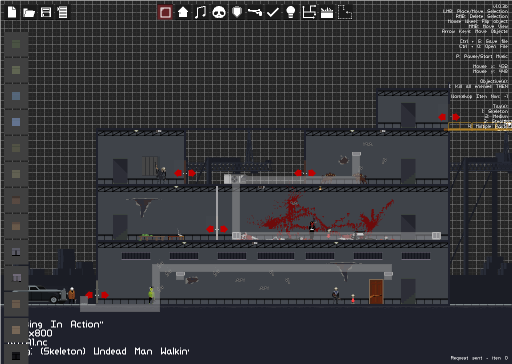This screenshot has height=364, width=512.
Task: Select the red-highlighted wall tiles category
Action: click(165, 12)
